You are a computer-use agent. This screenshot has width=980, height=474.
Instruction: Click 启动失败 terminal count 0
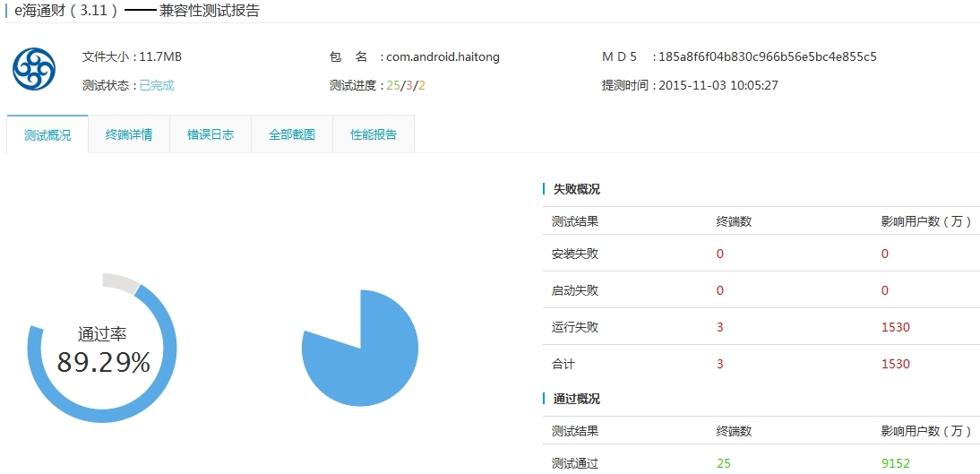(x=719, y=290)
